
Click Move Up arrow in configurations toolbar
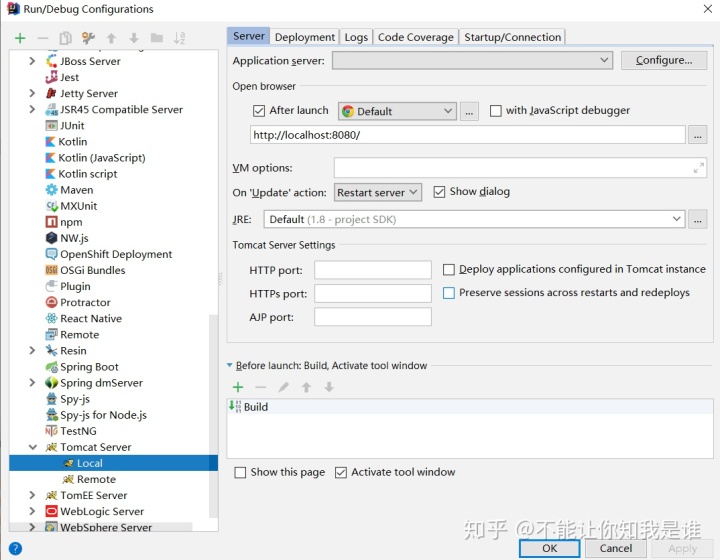111,38
